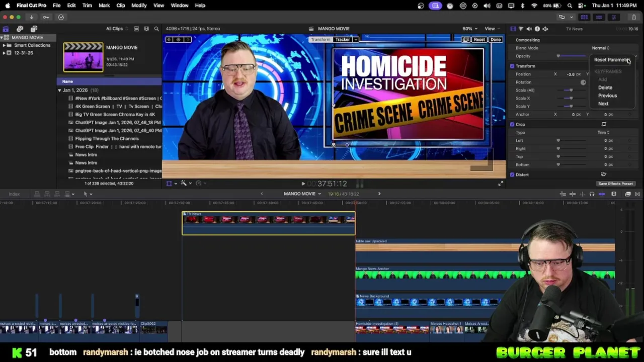
Task: Open the Enhancements magic wand menu
Action: (x=185, y=184)
